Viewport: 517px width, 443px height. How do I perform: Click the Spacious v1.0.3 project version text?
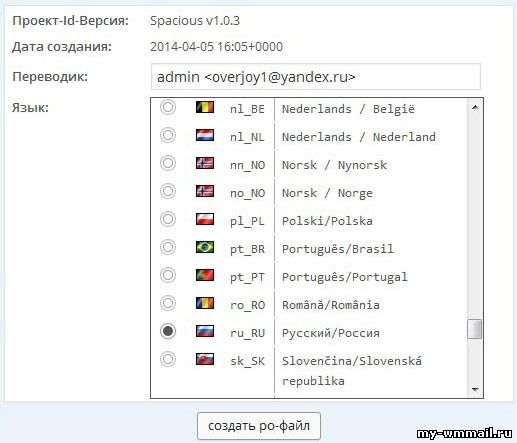195,21
